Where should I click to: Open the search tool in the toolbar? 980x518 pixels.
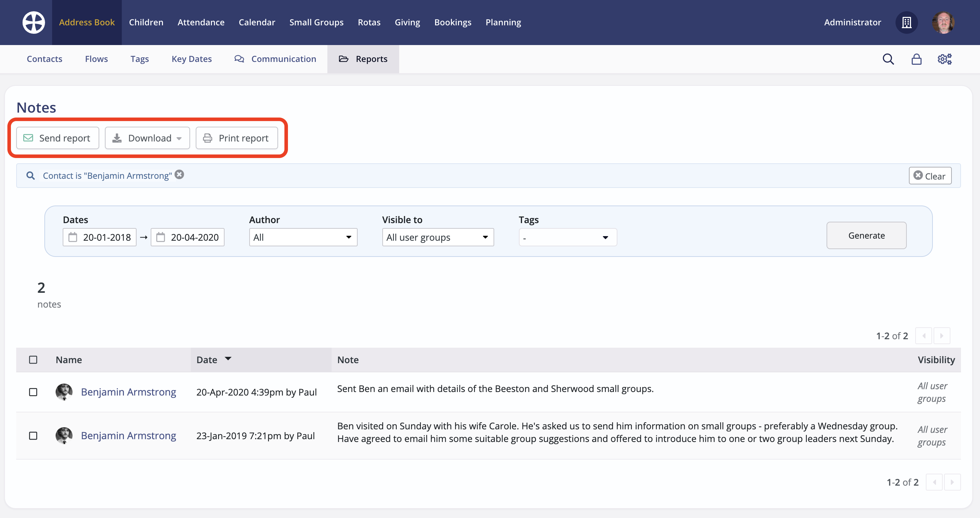(x=888, y=59)
